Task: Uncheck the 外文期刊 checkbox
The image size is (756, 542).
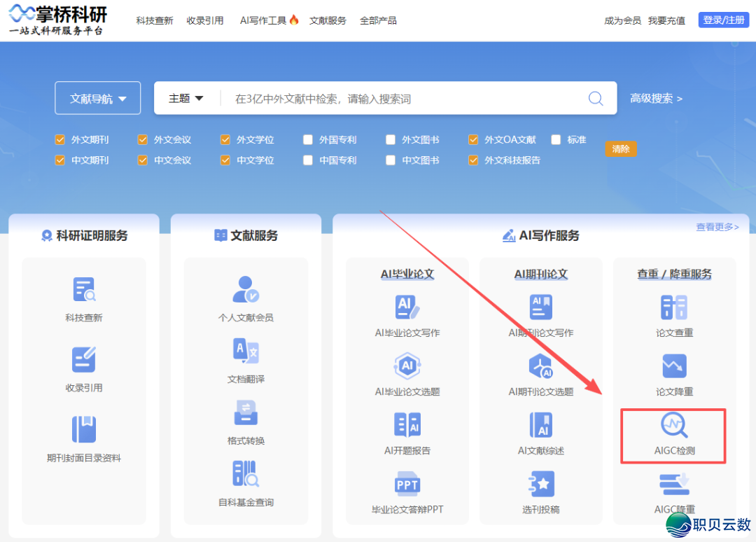Action: (x=60, y=139)
